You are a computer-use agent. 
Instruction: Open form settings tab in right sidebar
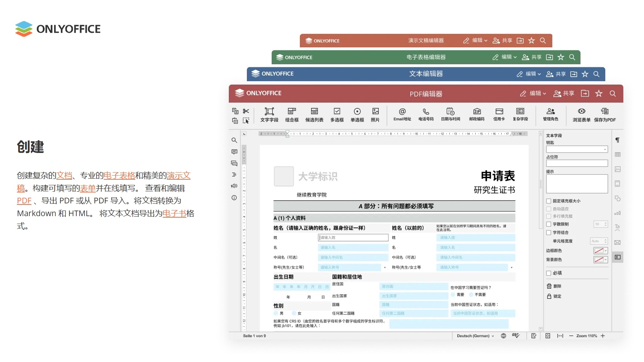(617, 257)
